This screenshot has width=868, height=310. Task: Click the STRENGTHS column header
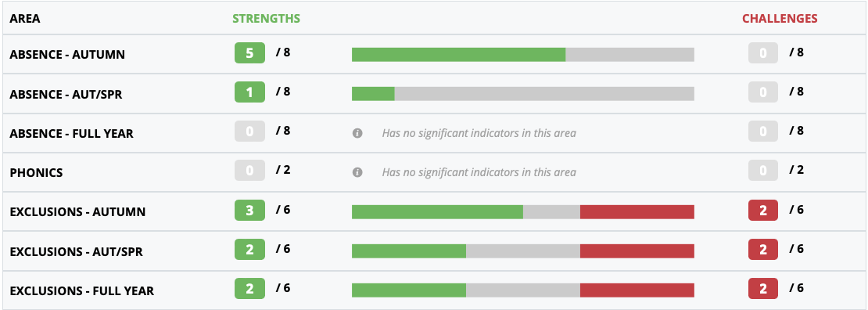click(267, 18)
